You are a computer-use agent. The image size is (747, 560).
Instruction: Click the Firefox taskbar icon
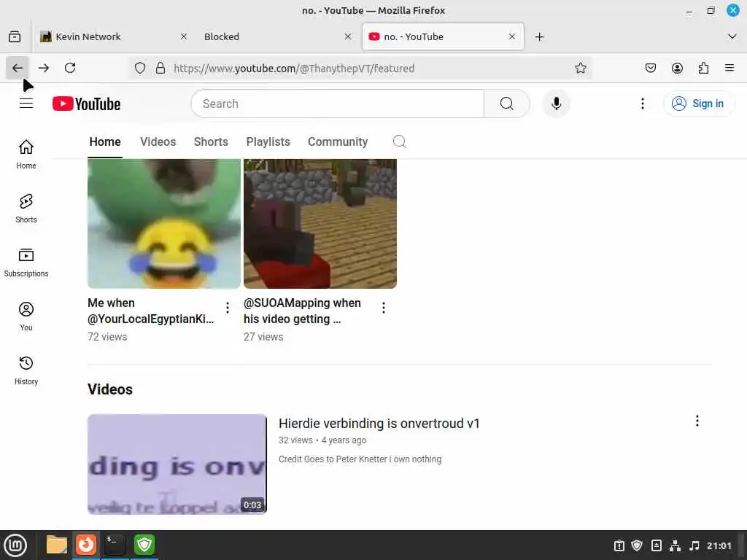pos(86,545)
